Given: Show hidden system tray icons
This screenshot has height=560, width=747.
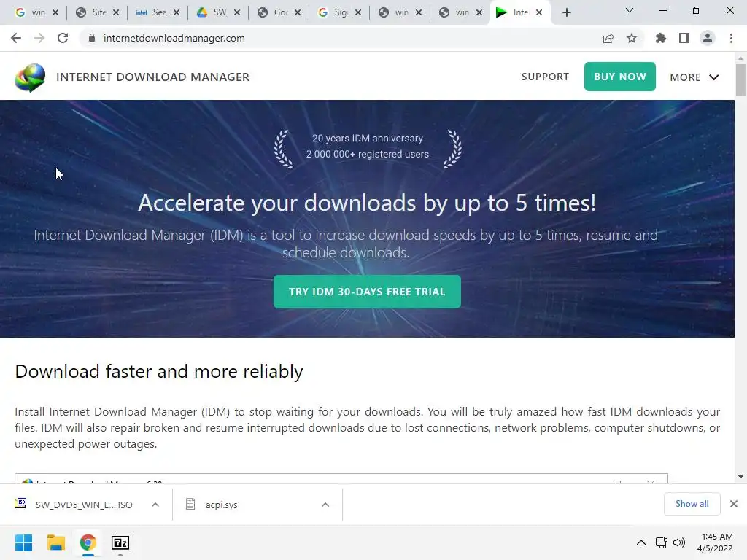Looking at the screenshot, I should click(641, 542).
